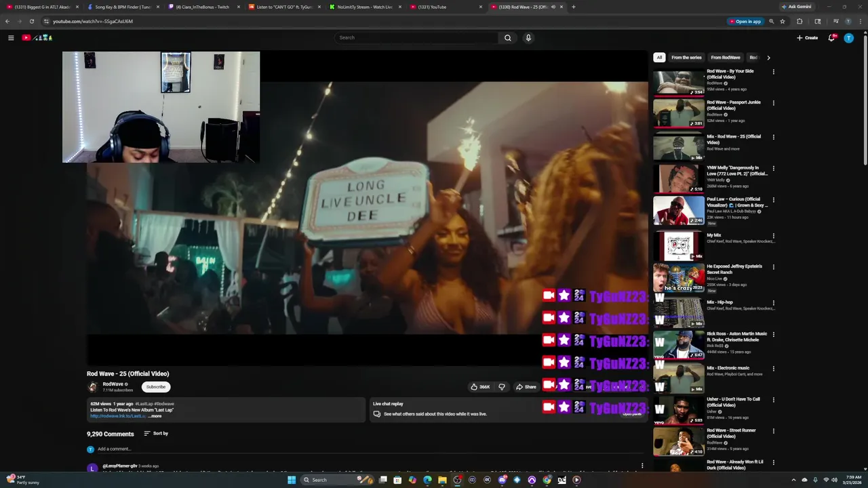The image size is (868, 488).
Task: Click the browser address bar URL
Action: pos(93,21)
